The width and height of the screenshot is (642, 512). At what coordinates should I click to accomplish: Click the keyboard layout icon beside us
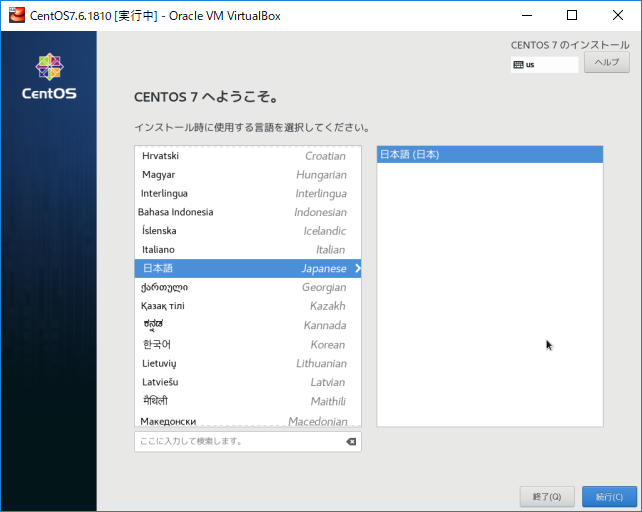pyautogui.click(x=518, y=65)
